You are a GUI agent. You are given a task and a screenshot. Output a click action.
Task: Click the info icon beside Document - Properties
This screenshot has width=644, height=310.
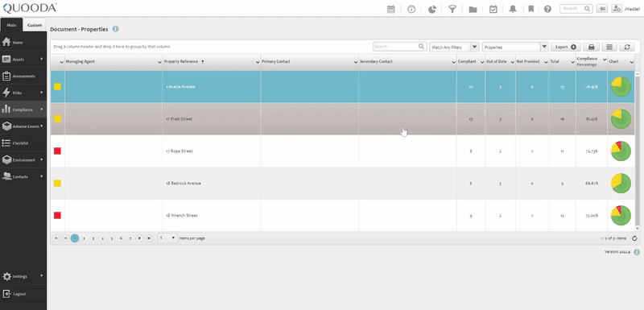(x=115, y=29)
